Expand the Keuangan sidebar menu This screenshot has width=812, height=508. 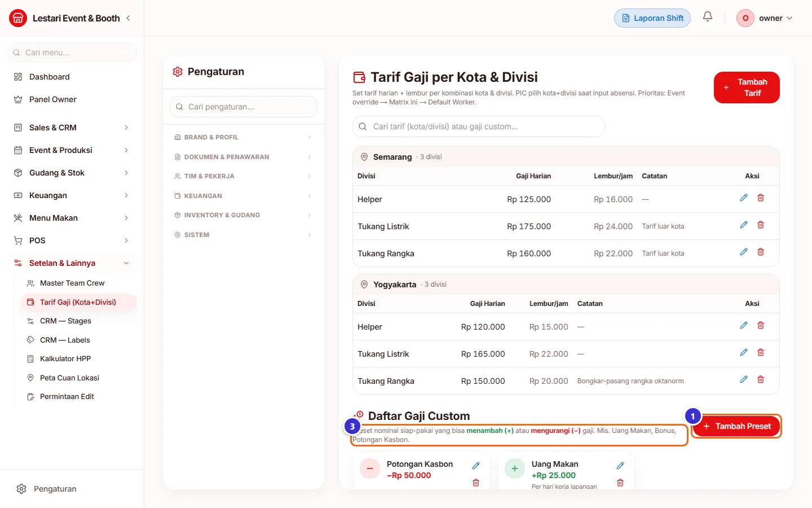pos(72,195)
